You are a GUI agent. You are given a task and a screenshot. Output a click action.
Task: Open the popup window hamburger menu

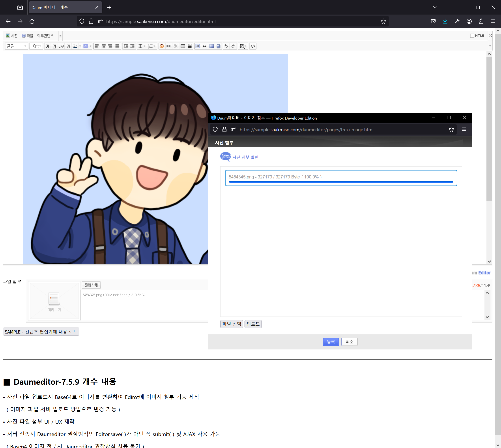[x=464, y=129]
